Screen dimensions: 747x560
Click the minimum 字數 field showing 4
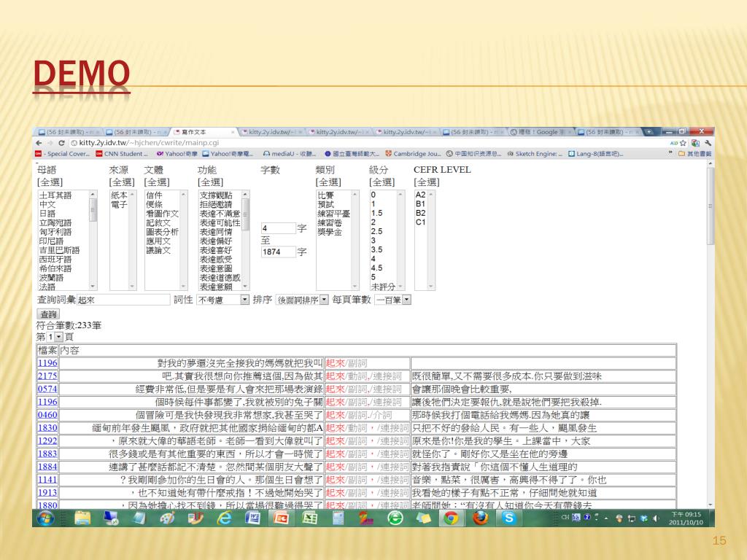[x=278, y=228]
